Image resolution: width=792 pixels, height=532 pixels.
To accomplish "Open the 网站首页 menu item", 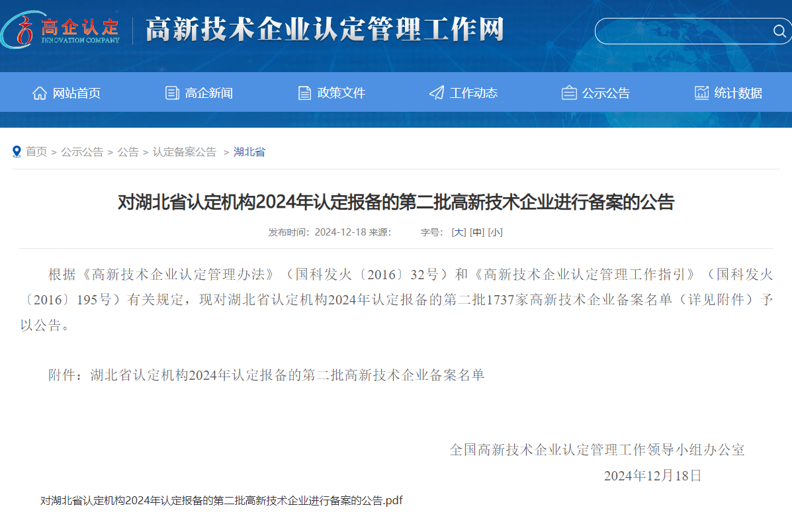I will point(76,93).
